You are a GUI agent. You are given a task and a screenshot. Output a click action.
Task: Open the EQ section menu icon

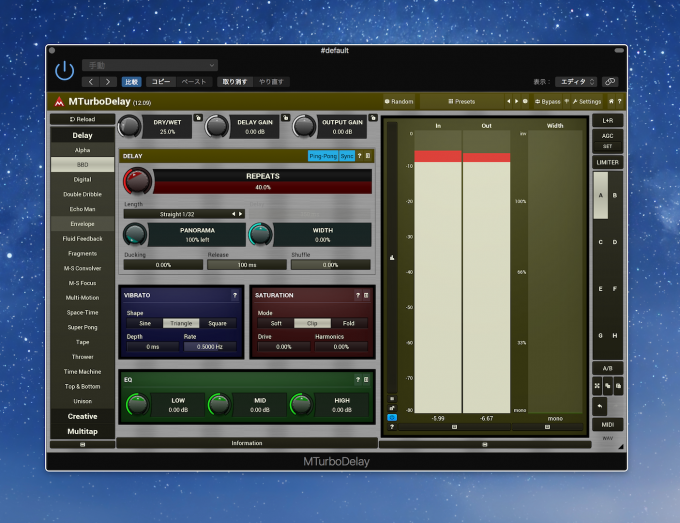point(366,380)
